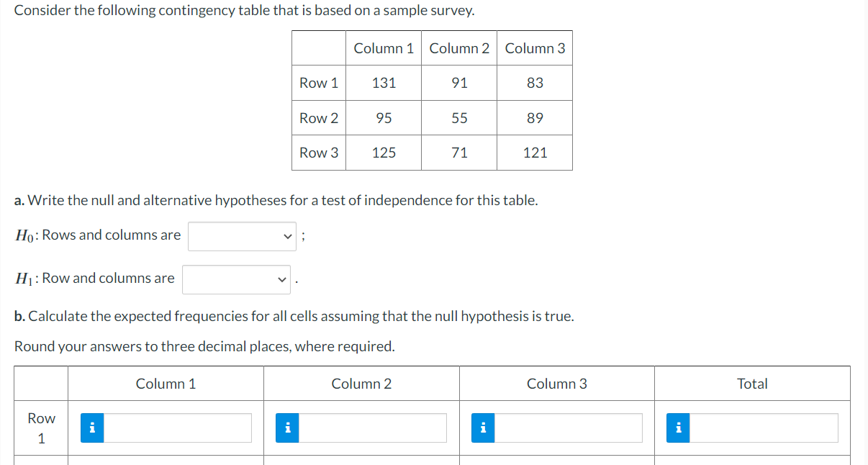Expand the chevron on the H1 selection box

[281, 279]
